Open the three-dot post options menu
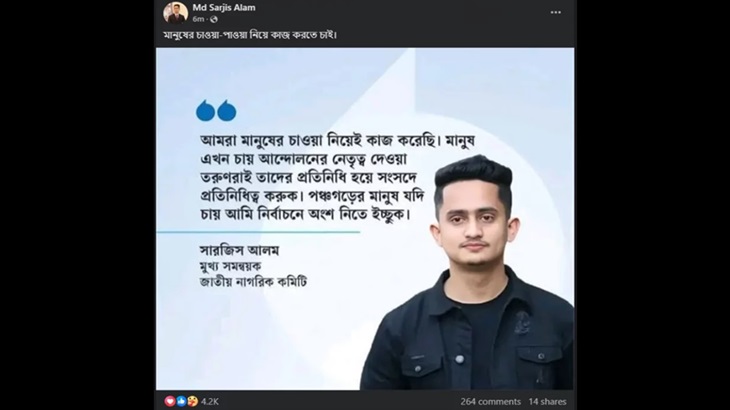Image resolution: width=730 pixels, height=410 pixels. [x=555, y=13]
